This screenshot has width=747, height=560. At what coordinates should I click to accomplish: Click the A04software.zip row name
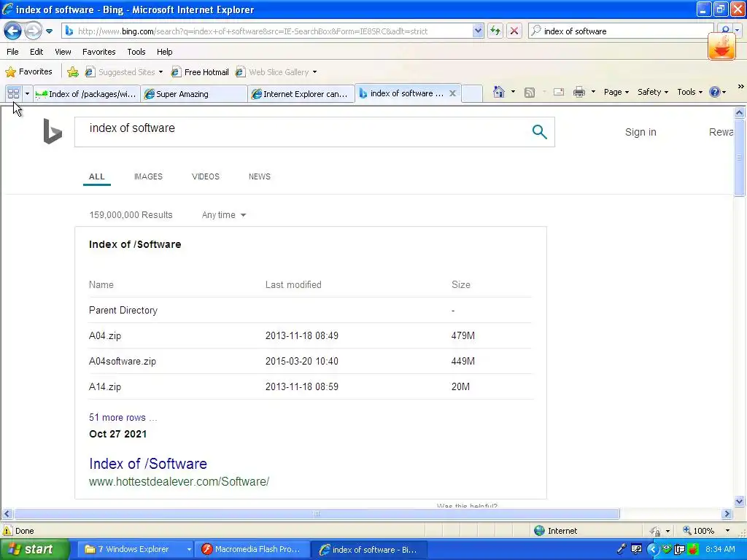[123, 362]
